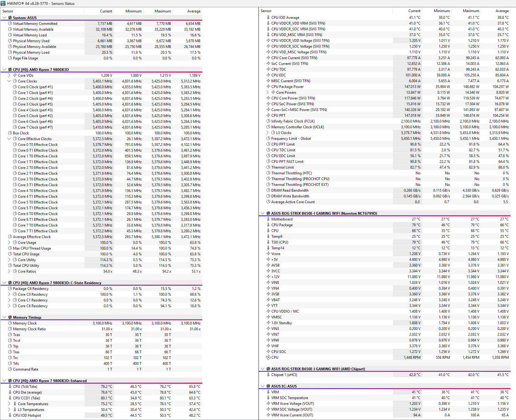Click the thermometer icon beside CPU (Tctl/Tdie)
This screenshot has height=420, width=516.
point(10,387)
